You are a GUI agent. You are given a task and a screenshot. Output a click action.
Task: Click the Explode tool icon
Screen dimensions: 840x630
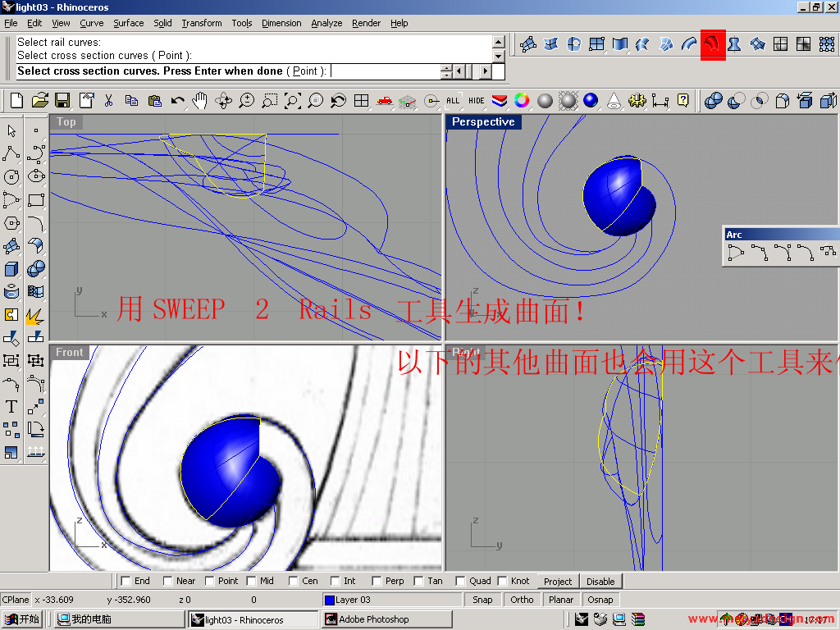(34, 314)
